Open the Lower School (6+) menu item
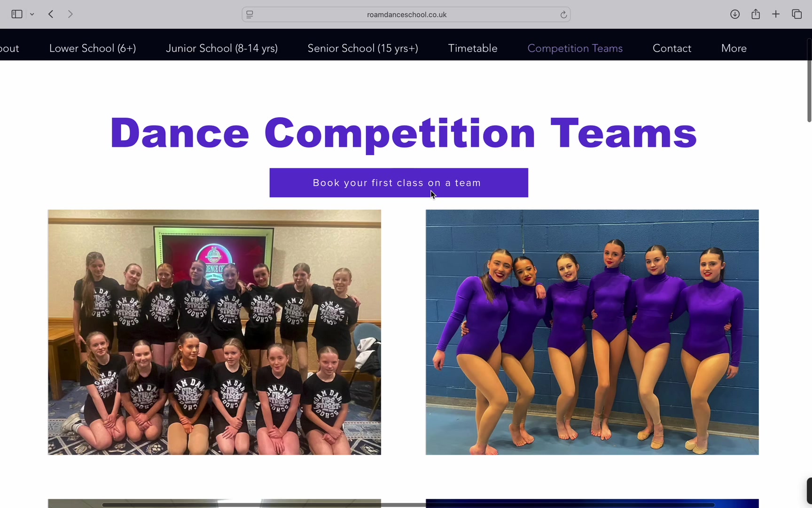Image resolution: width=812 pixels, height=508 pixels. (x=93, y=48)
